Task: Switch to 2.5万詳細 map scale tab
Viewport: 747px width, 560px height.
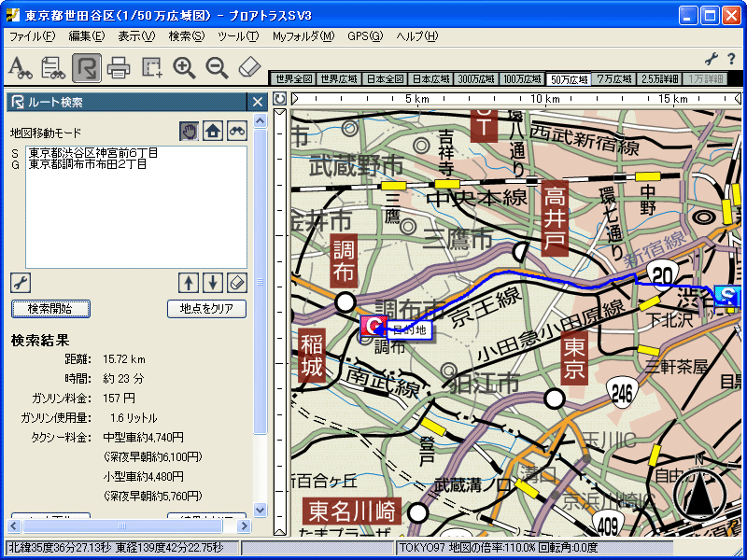Action: tap(660, 79)
